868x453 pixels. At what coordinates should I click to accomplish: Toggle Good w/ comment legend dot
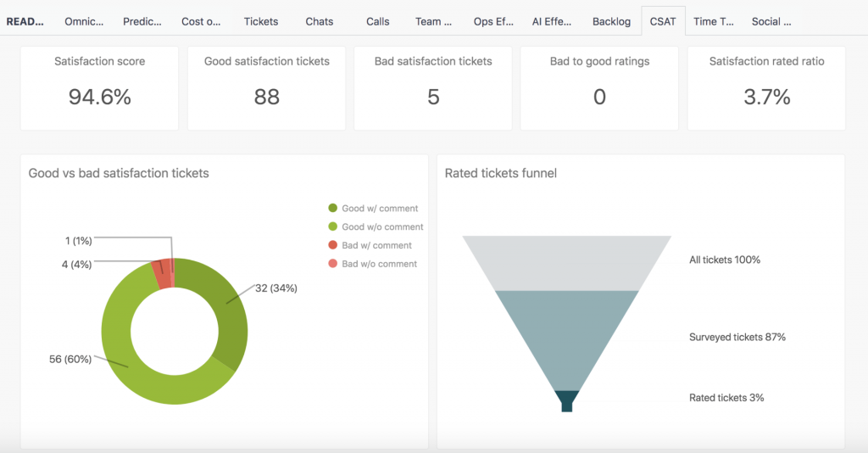pos(332,208)
